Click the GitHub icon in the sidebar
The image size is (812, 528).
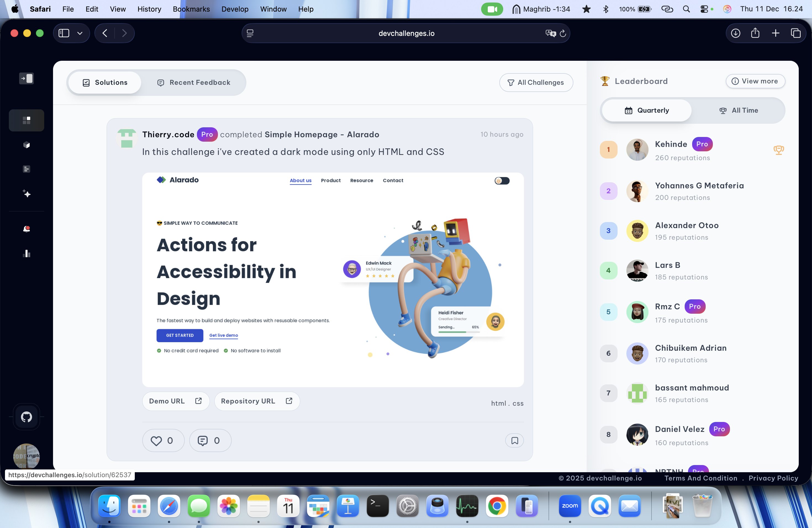point(26,417)
